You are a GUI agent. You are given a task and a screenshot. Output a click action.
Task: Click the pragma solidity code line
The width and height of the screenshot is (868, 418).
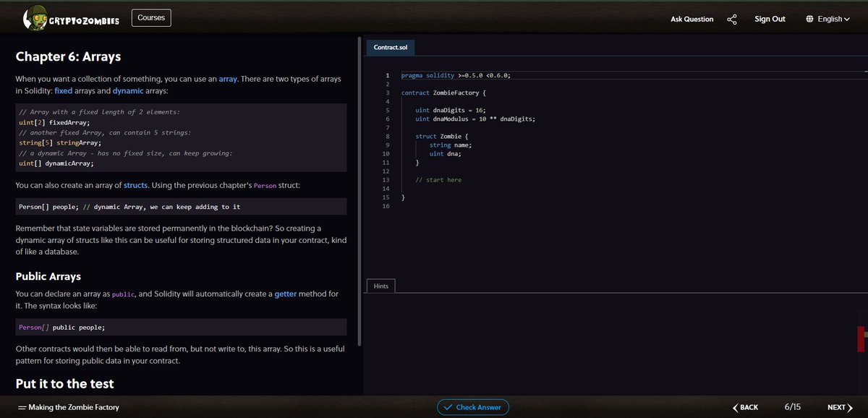tap(456, 75)
